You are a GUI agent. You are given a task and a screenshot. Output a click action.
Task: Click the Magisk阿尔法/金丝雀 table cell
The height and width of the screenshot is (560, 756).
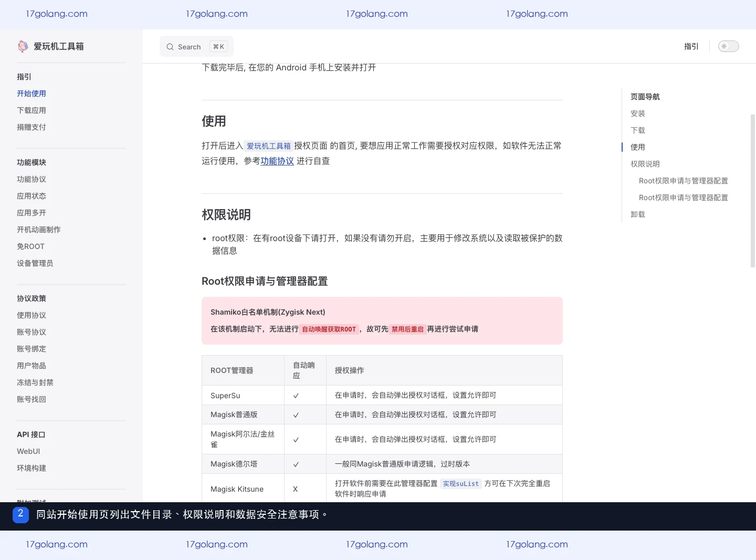pos(243,439)
